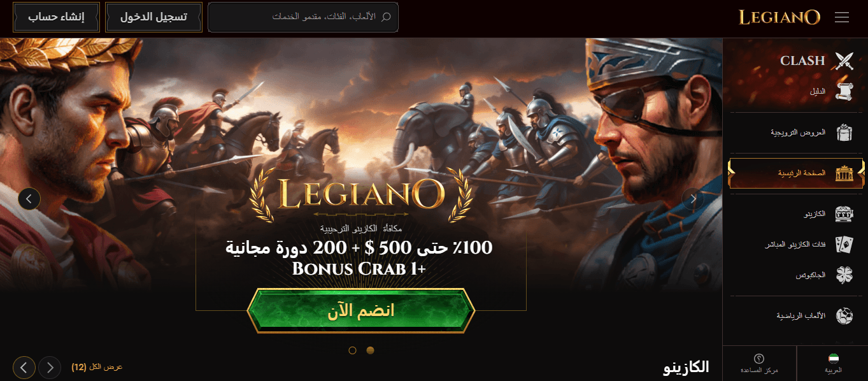Select the second carousel dot indicator
The width and height of the screenshot is (868, 381).
[371, 350]
